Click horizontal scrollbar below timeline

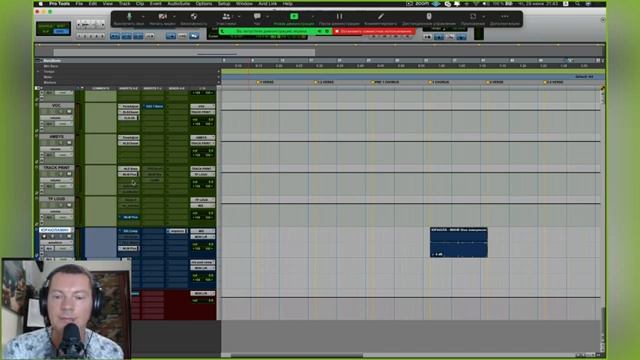coord(296,355)
